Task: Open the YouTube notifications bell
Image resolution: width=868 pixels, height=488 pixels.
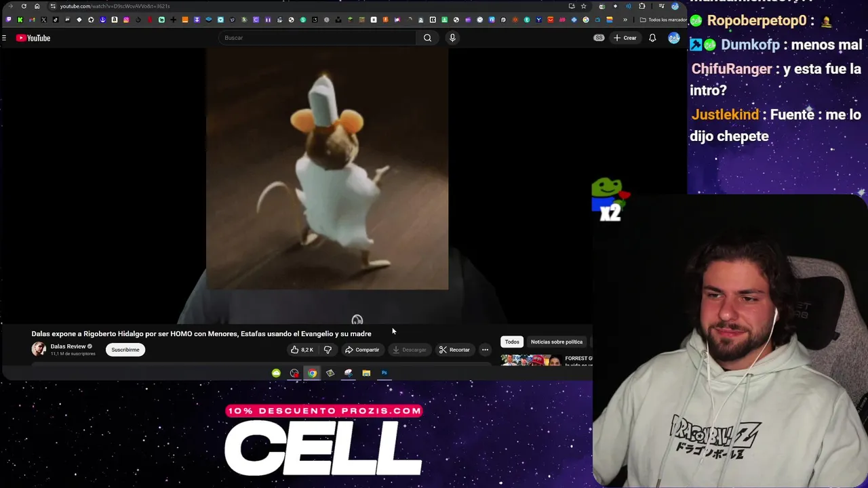Action: pyautogui.click(x=652, y=38)
